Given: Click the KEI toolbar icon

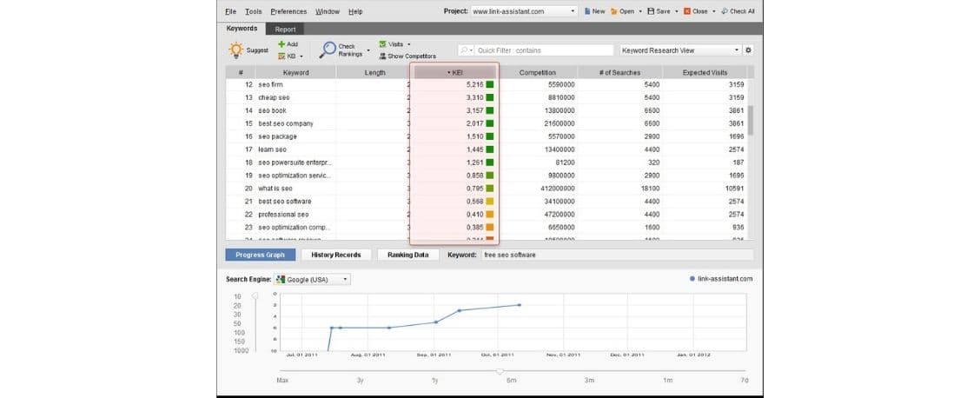Looking at the screenshot, I should point(281,56).
